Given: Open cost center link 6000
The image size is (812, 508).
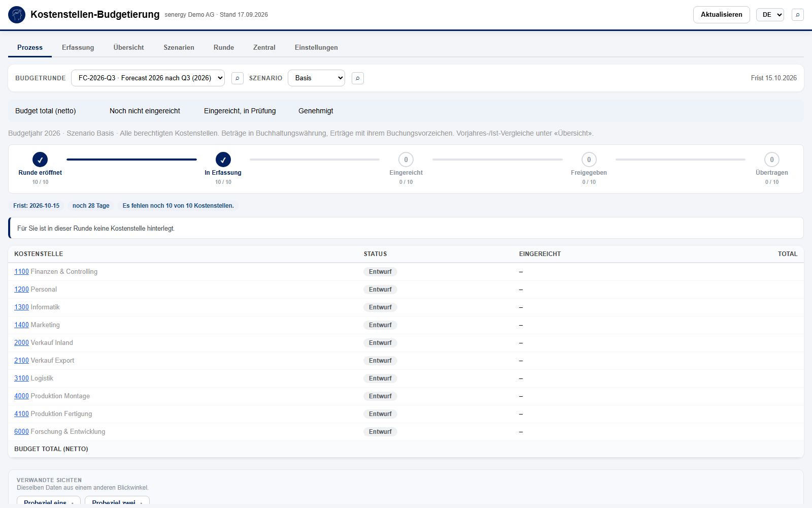Looking at the screenshot, I should coord(21,432).
